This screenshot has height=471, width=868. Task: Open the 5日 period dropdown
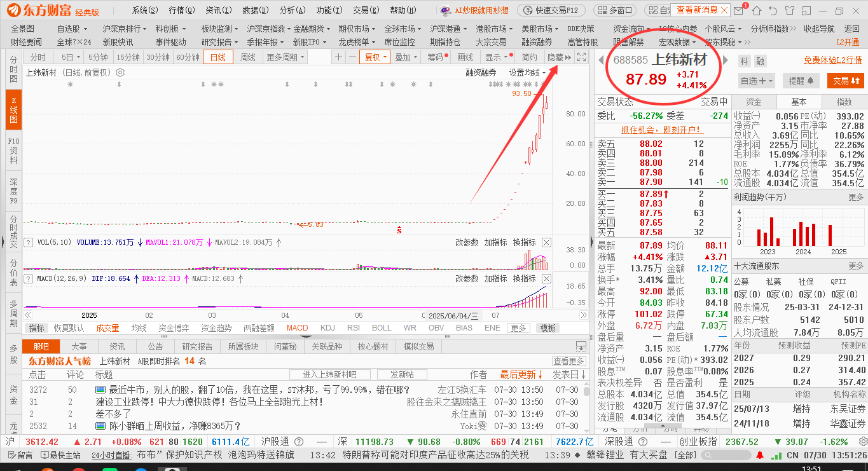click(67, 57)
